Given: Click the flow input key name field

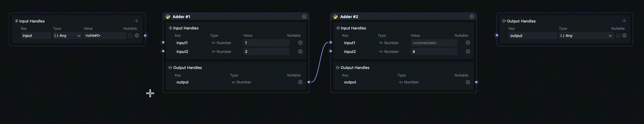Looking at the screenshot, I should [36, 36].
